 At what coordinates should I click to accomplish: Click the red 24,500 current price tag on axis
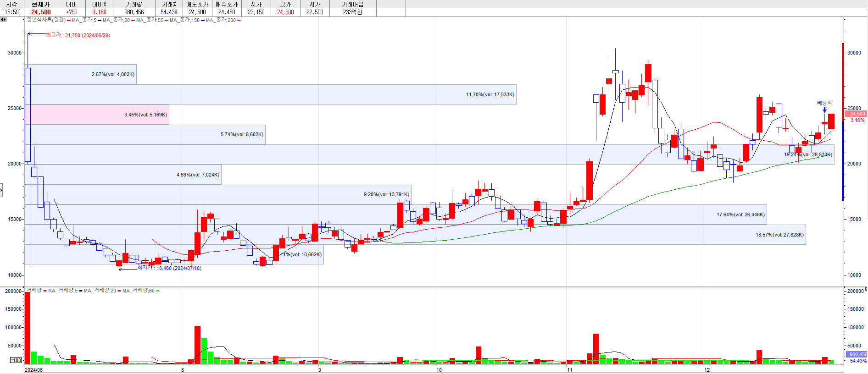coord(856,114)
